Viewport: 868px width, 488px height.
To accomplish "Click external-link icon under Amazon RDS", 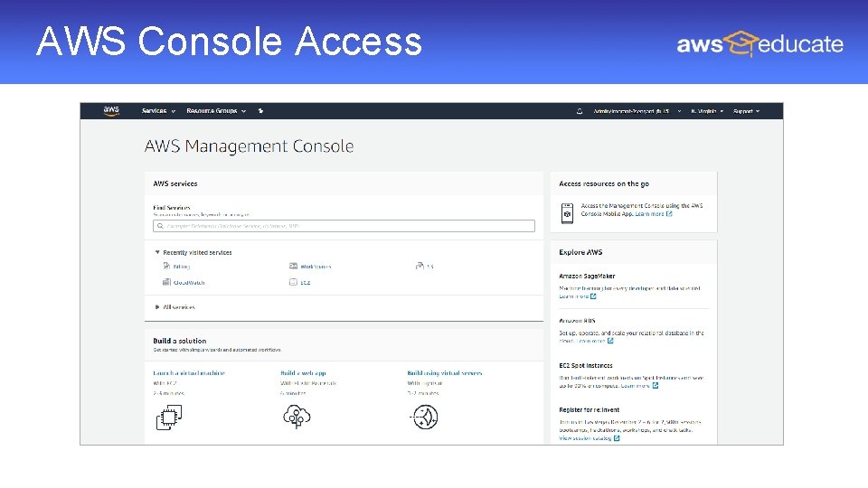I will (x=610, y=341).
